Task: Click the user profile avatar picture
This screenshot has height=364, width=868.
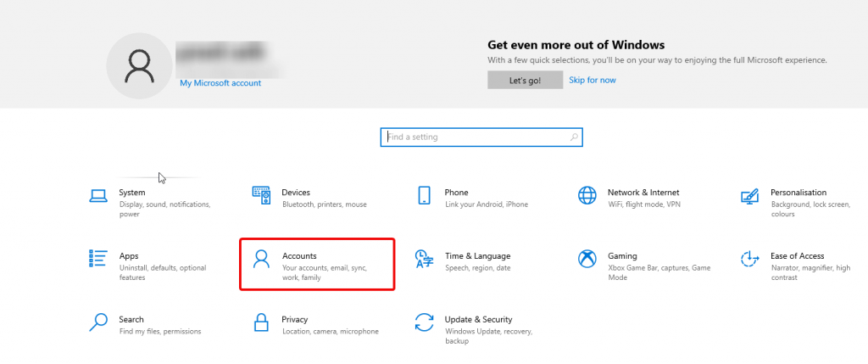Action: tap(140, 66)
